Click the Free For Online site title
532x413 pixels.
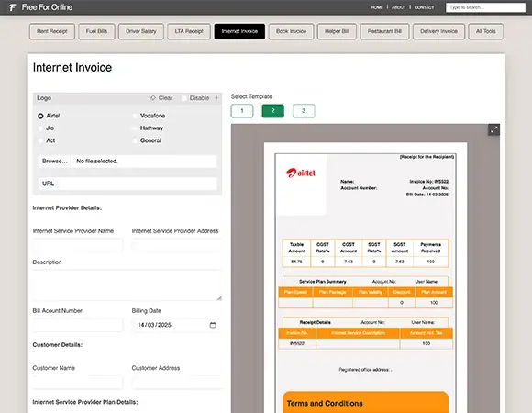(x=47, y=7)
